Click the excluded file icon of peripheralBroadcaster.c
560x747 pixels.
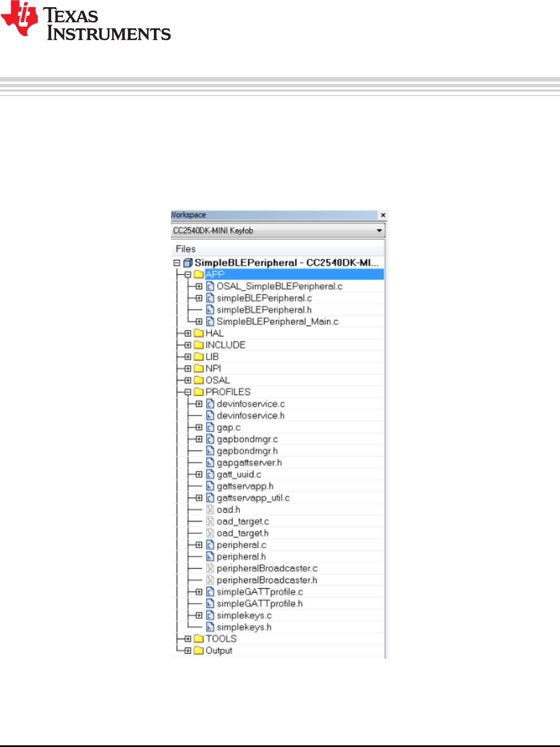[210, 568]
